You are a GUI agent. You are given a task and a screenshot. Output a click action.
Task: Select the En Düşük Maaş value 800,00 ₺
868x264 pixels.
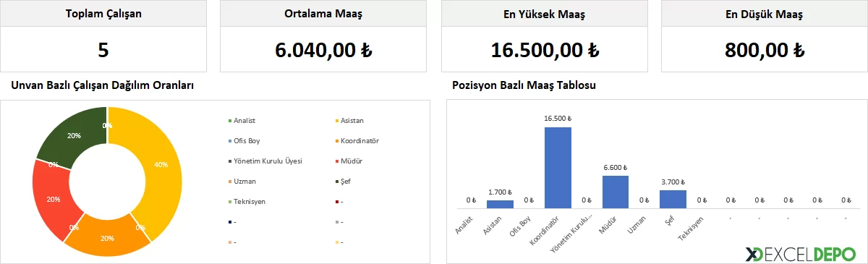[765, 50]
